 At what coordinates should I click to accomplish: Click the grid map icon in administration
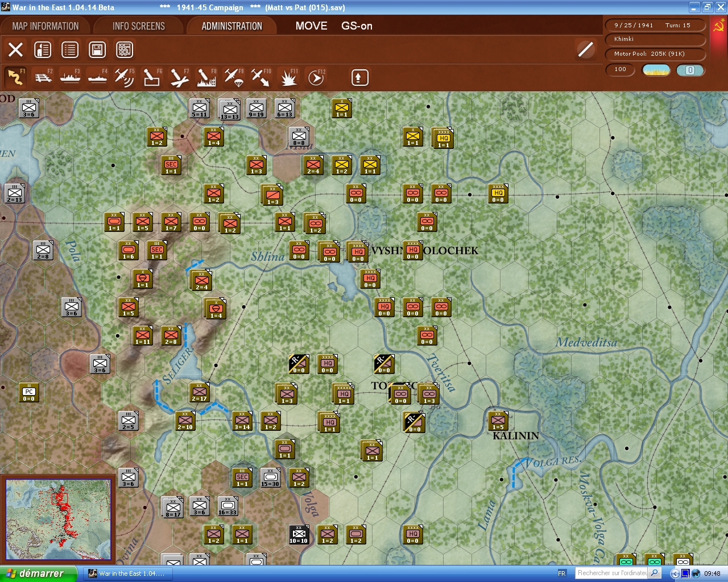click(x=125, y=49)
